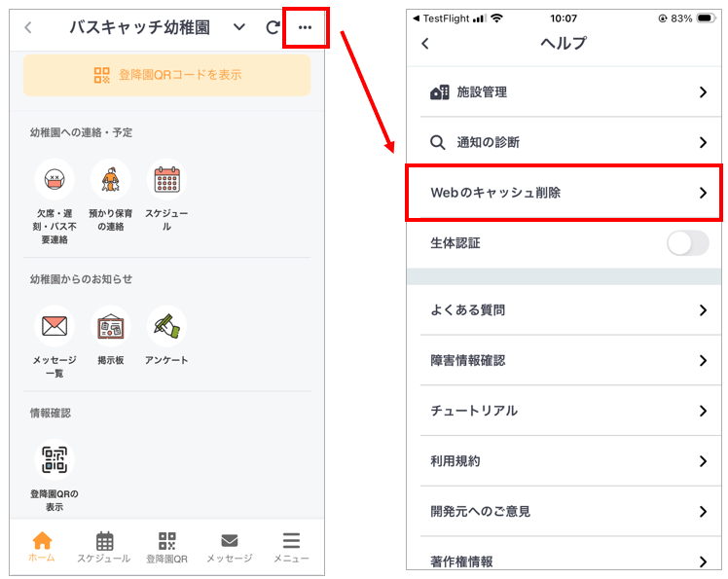The height and width of the screenshot is (579, 728).
Task: Click 施設管理 building icon
Action: coord(439,92)
